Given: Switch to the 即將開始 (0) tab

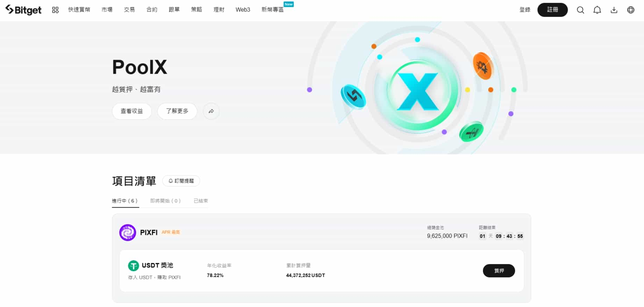Looking at the screenshot, I should pyautogui.click(x=165, y=201).
